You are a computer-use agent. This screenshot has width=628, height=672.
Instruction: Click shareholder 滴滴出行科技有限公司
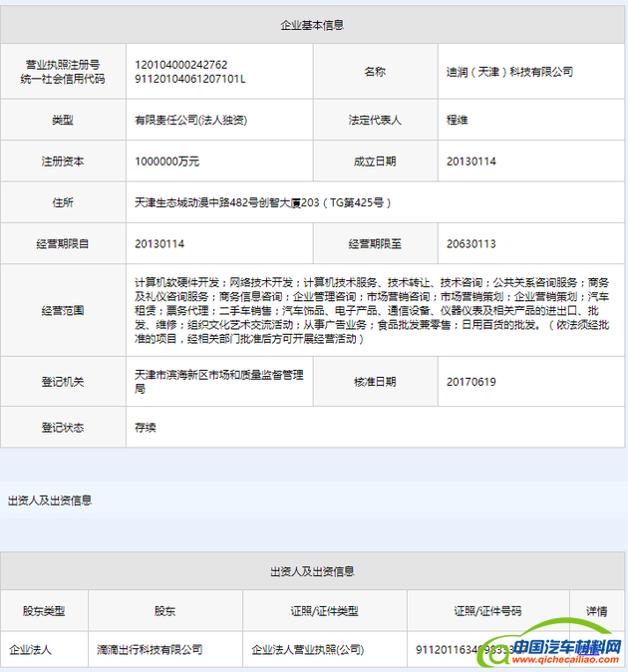coord(151,649)
